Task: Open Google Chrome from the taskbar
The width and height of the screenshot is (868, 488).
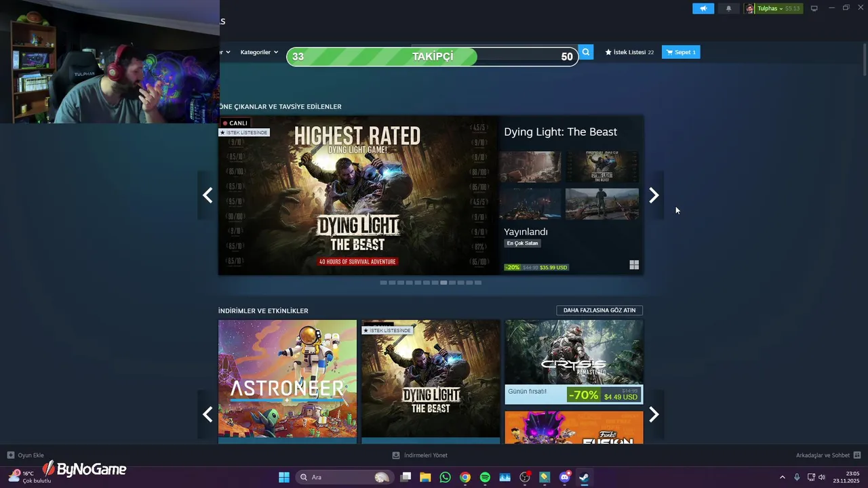Action: click(465, 477)
